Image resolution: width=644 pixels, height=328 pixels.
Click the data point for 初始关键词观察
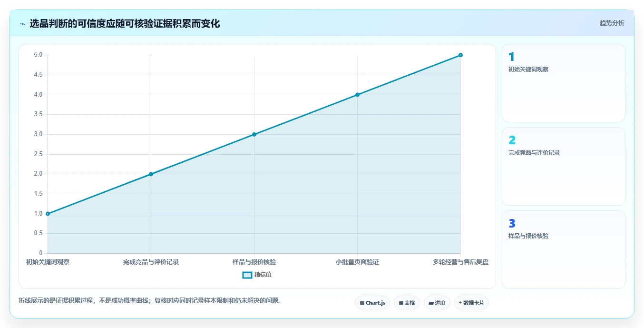[48, 214]
